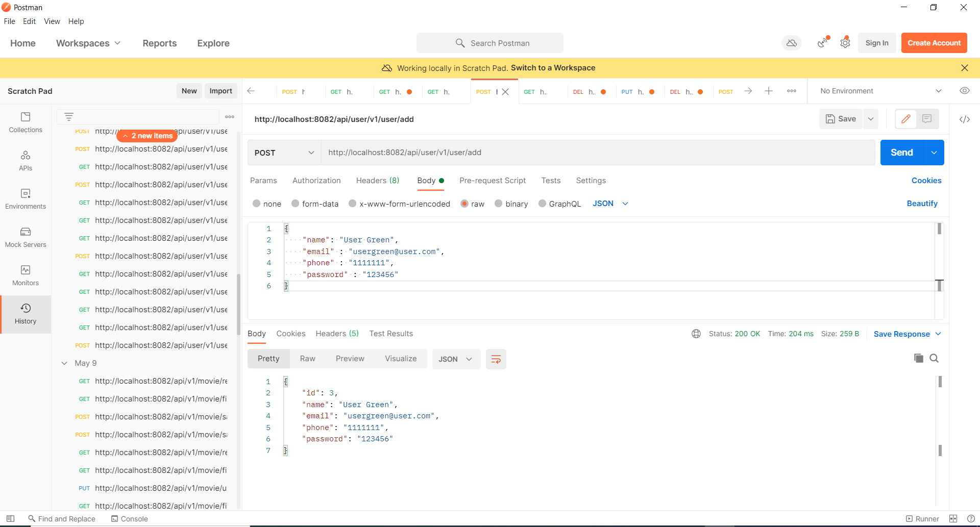
Task: Expand the Workspaces dropdown
Action: [88, 43]
